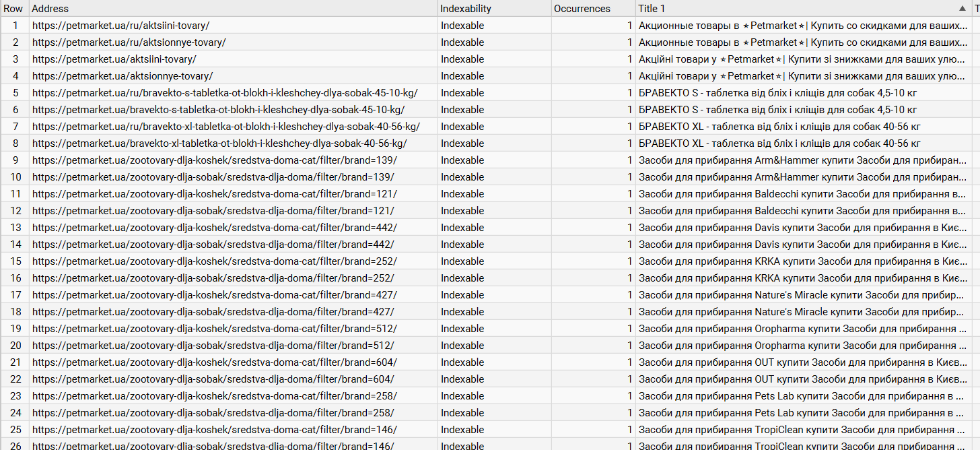Select the address petmarket.ua/ru/aktsionnye-tovary/
Image resolution: width=980 pixels, height=450 pixels.
(x=129, y=42)
